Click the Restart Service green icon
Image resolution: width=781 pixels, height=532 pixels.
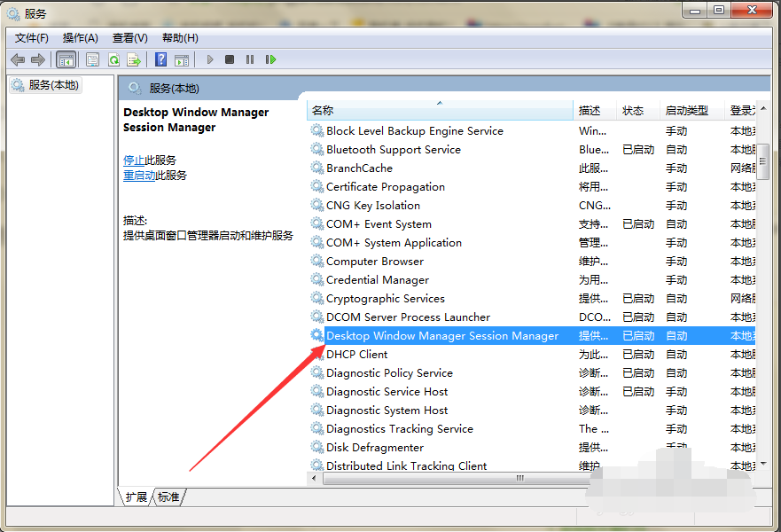[270, 59]
